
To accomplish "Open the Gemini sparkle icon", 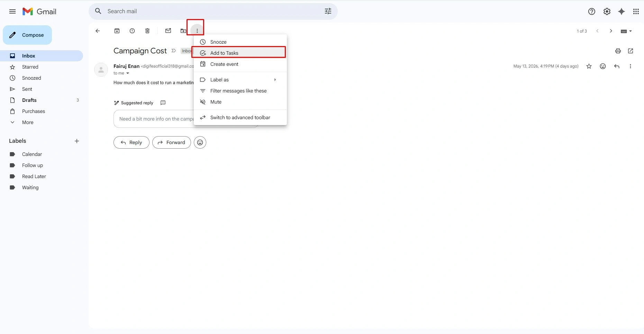I will click(622, 11).
